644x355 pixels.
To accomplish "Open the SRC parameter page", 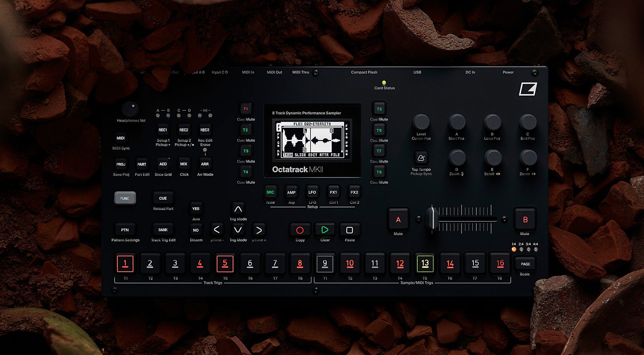I will pos(270,193).
